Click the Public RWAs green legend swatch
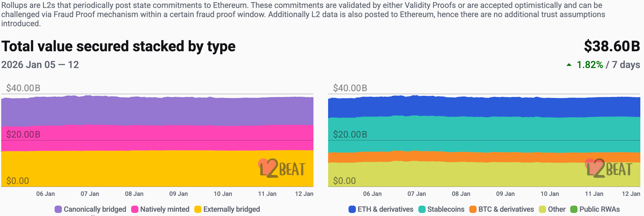644x216 pixels. coord(574,209)
